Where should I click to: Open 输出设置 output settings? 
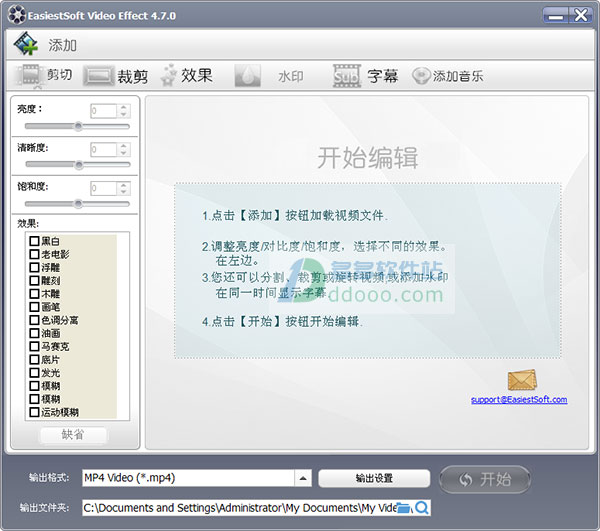point(374,478)
